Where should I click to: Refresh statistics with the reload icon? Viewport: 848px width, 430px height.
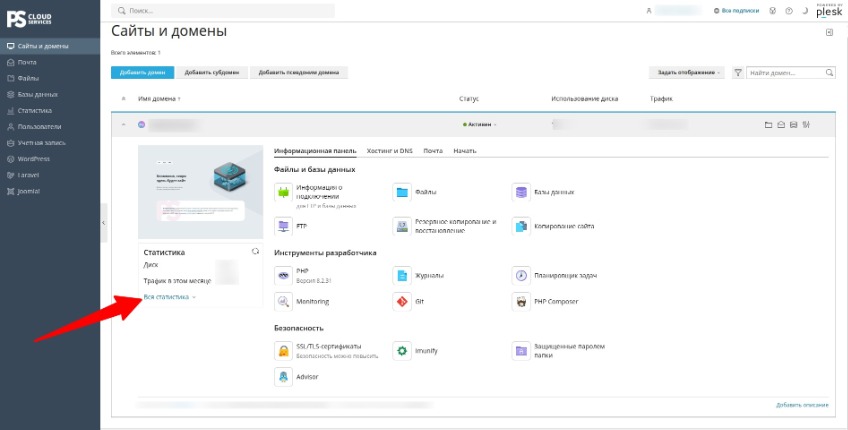pyautogui.click(x=255, y=252)
